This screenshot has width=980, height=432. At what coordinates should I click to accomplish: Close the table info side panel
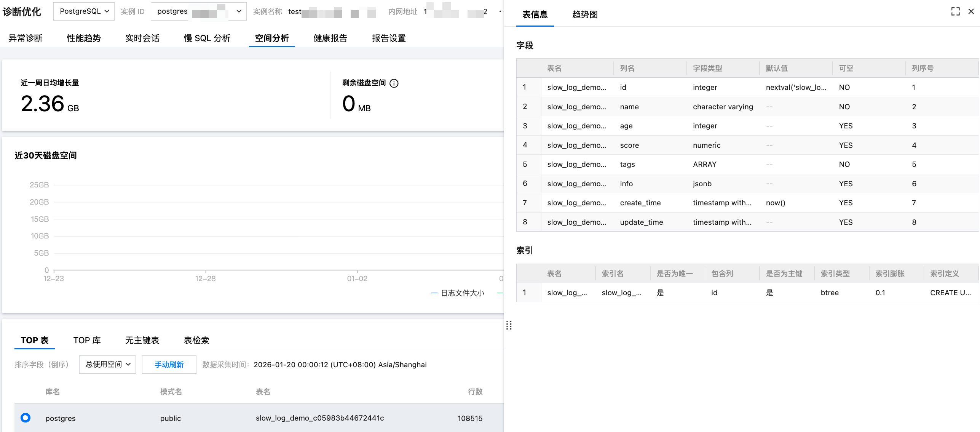[x=971, y=11]
